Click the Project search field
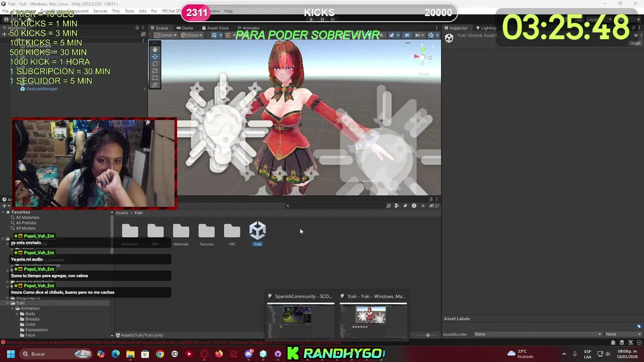 335,206
